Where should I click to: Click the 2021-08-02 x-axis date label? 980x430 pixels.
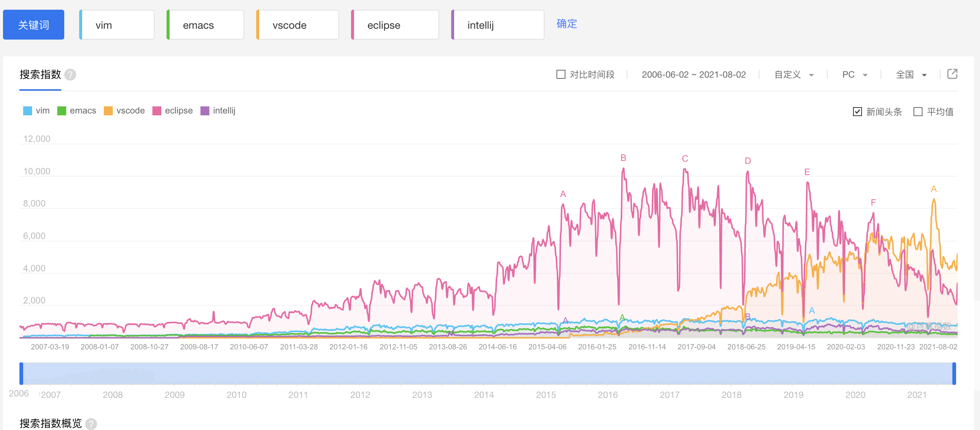coord(938,347)
